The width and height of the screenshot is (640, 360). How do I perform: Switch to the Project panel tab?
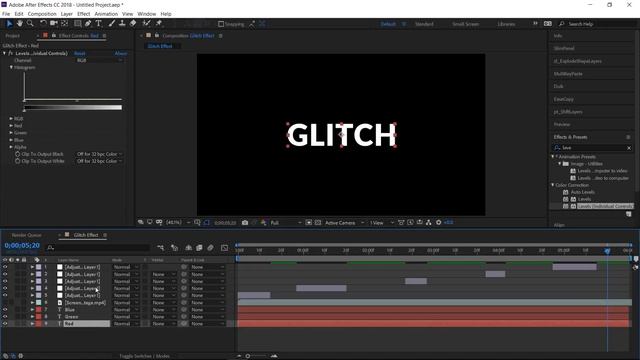pyautogui.click(x=12, y=36)
